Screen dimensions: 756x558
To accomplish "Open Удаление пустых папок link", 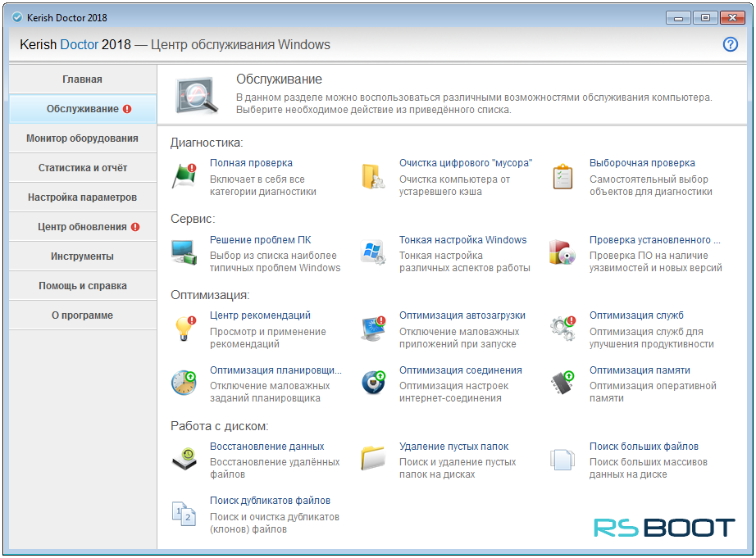I will tap(453, 447).
